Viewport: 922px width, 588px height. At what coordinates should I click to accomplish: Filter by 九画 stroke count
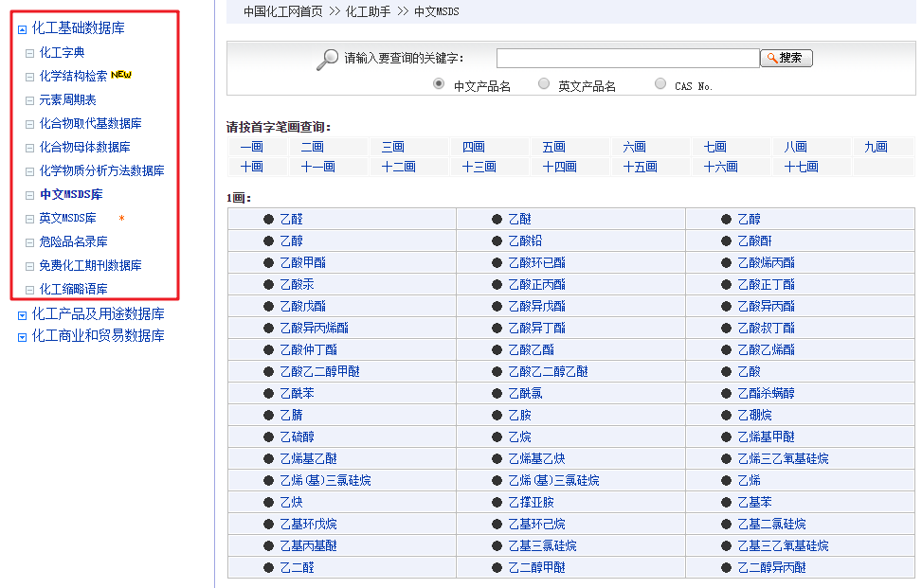877,147
